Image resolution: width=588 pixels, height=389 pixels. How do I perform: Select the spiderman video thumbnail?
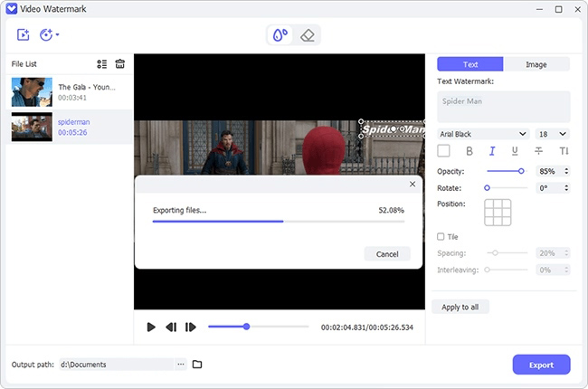point(32,127)
